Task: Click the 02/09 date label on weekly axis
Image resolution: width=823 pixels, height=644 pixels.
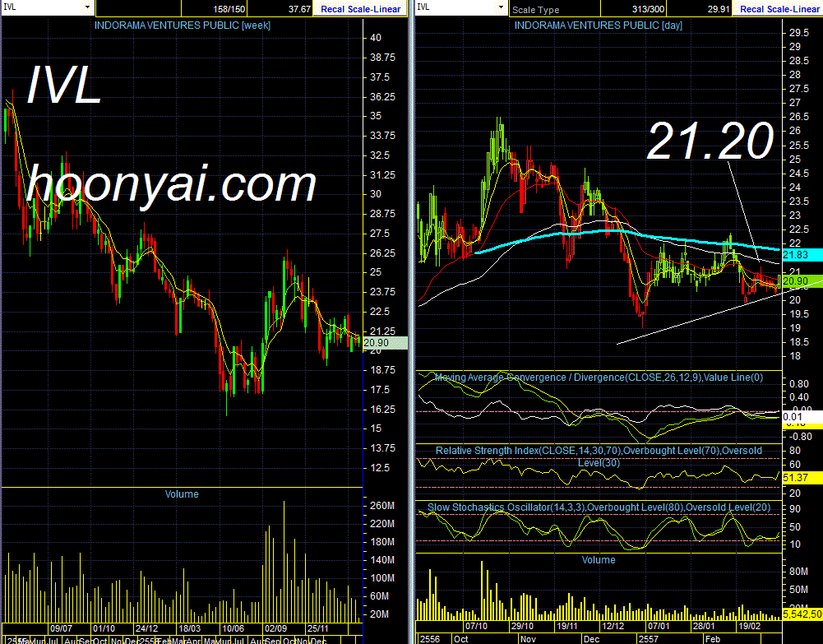Action: pyautogui.click(x=275, y=628)
